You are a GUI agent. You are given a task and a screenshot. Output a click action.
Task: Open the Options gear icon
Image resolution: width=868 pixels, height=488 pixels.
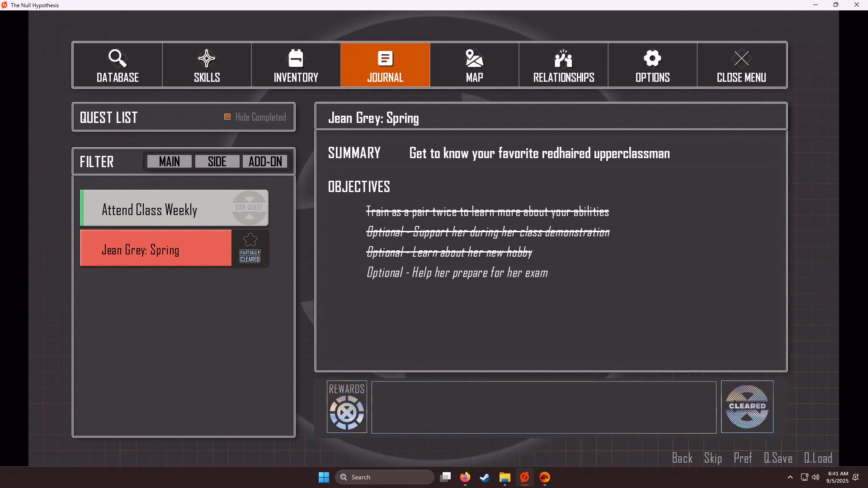pos(652,58)
